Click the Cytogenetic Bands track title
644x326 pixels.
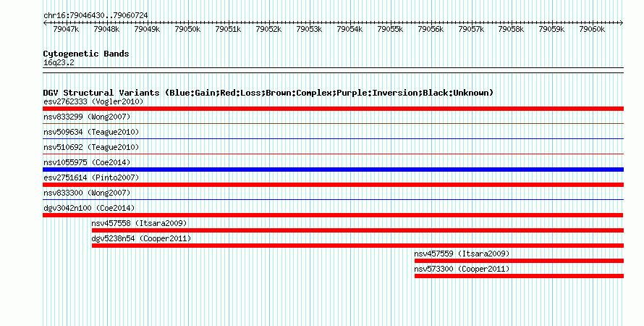(x=86, y=54)
